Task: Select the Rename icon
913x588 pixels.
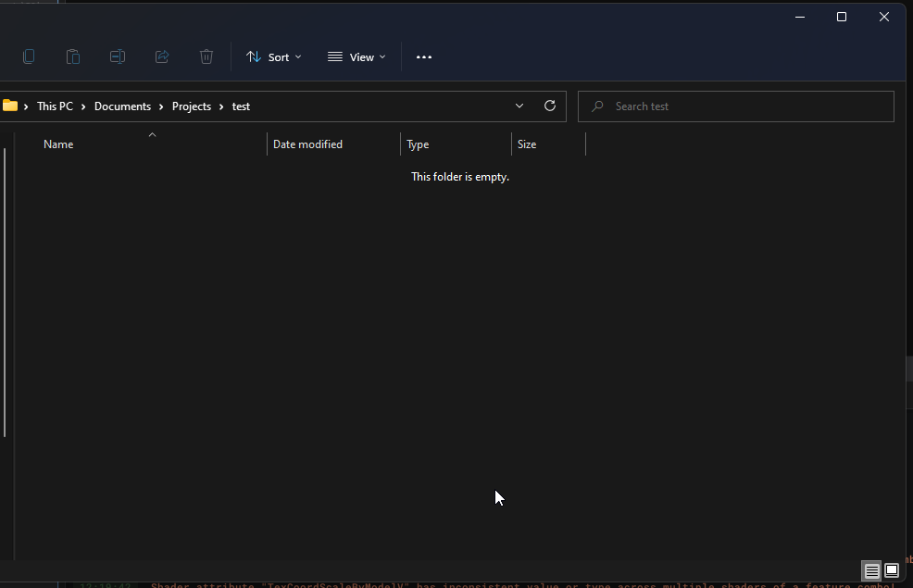Action: pyautogui.click(x=118, y=56)
